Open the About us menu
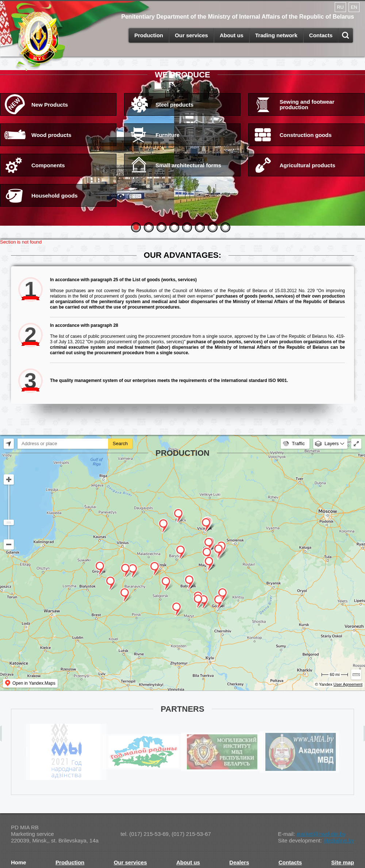The image size is (365, 868). click(231, 35)
